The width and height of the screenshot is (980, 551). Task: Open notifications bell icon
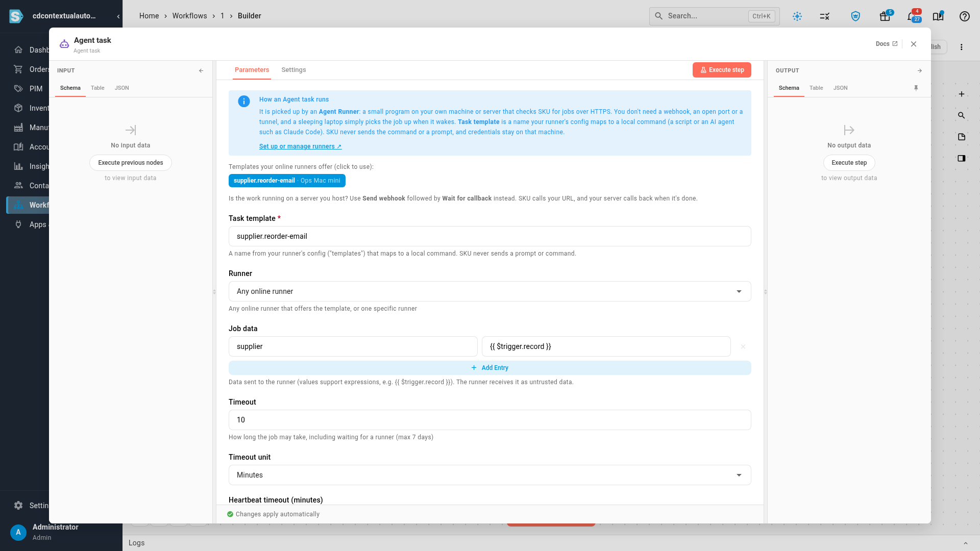(x=912, y=16)
